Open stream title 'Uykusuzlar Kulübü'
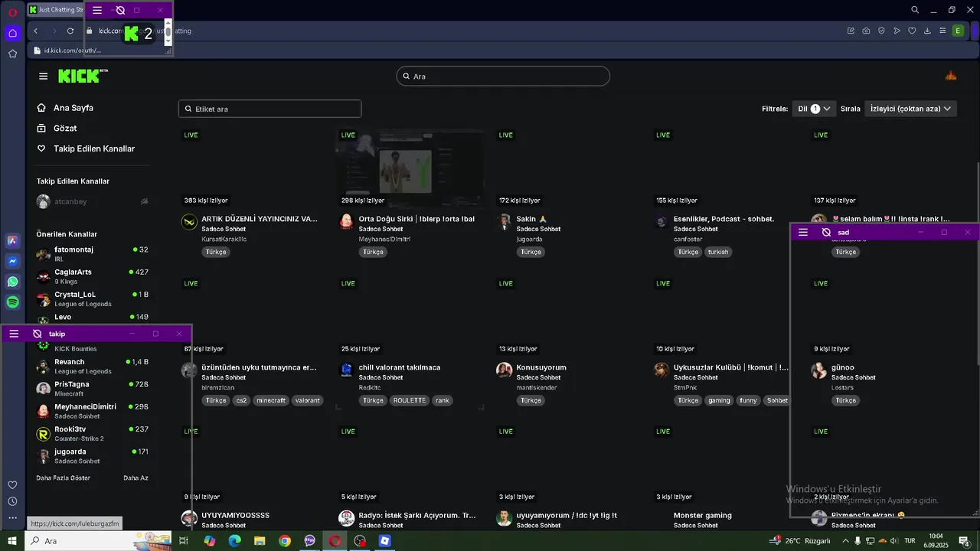Image resolution: width=980 pixels, height=551 pixels. click(x=731, y=367)
